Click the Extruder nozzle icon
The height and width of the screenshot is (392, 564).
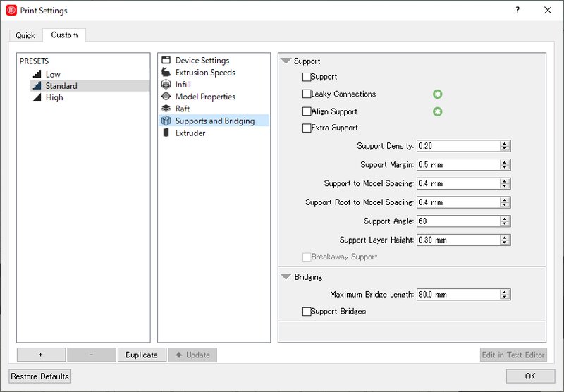click(x=166, y=133)
